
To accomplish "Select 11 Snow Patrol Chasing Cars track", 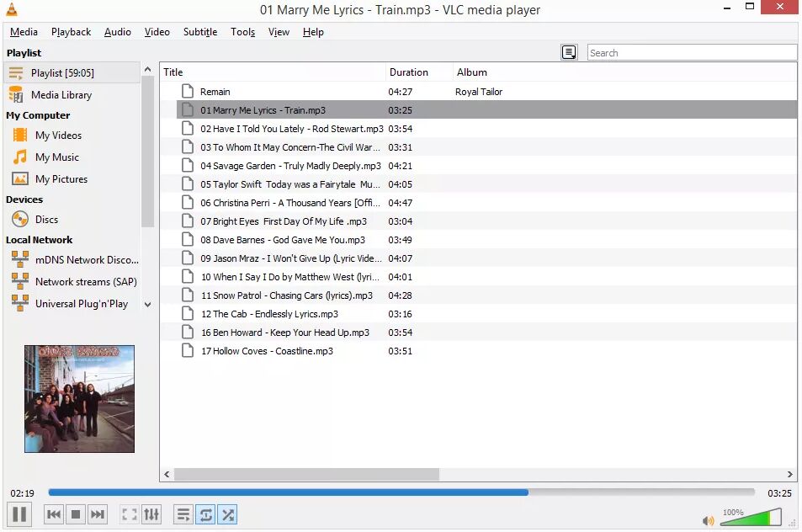I will coord(478,295).
